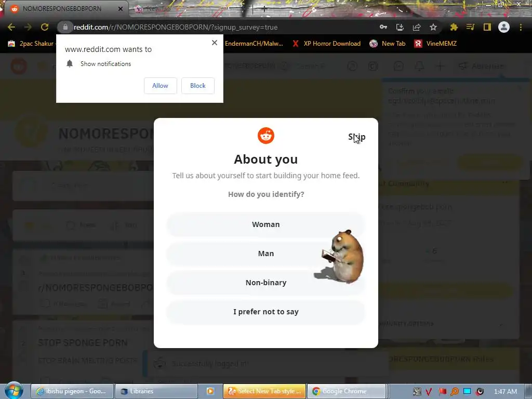532x399 pixels.
Task: Click the system clock showing 1:47 AM
Action: point(506,392)
